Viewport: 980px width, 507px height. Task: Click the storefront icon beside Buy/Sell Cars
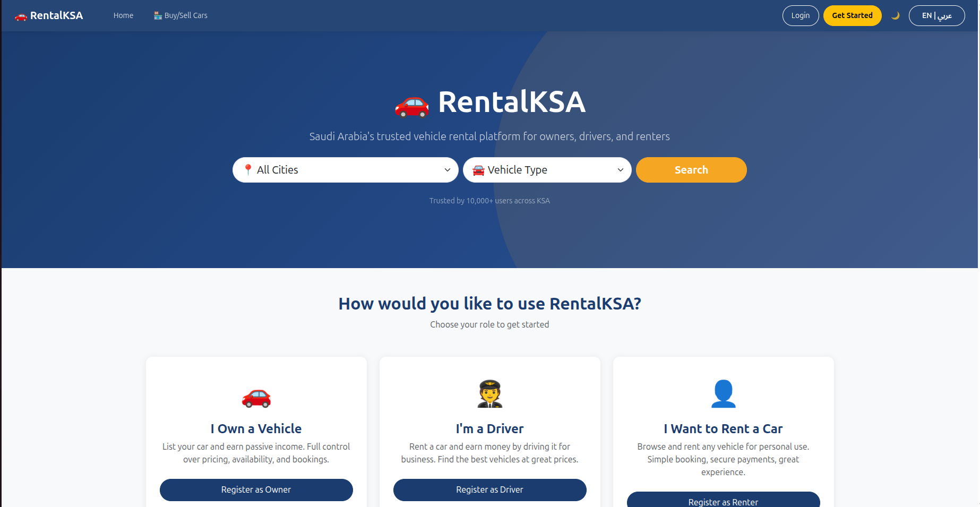point(158,15)
